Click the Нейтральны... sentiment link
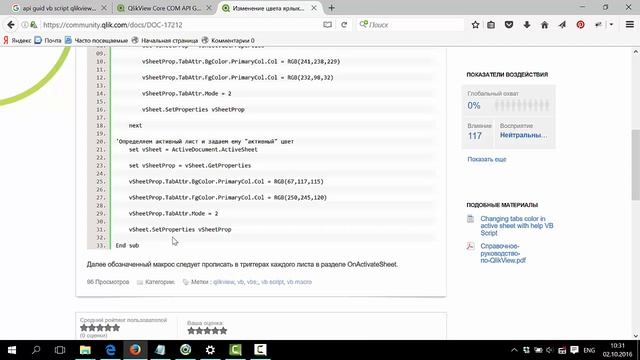This screenshot has height=360, width=640. 523,135
